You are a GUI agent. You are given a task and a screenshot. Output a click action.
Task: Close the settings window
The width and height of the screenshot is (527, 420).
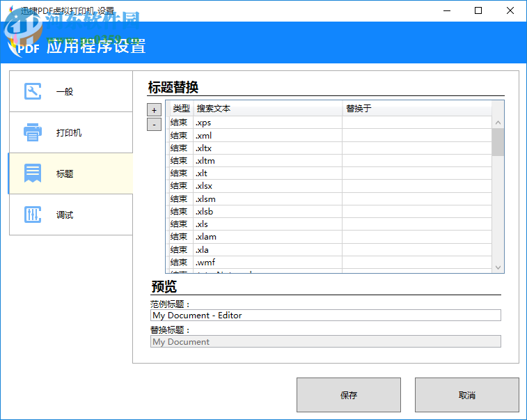[510, 10]
